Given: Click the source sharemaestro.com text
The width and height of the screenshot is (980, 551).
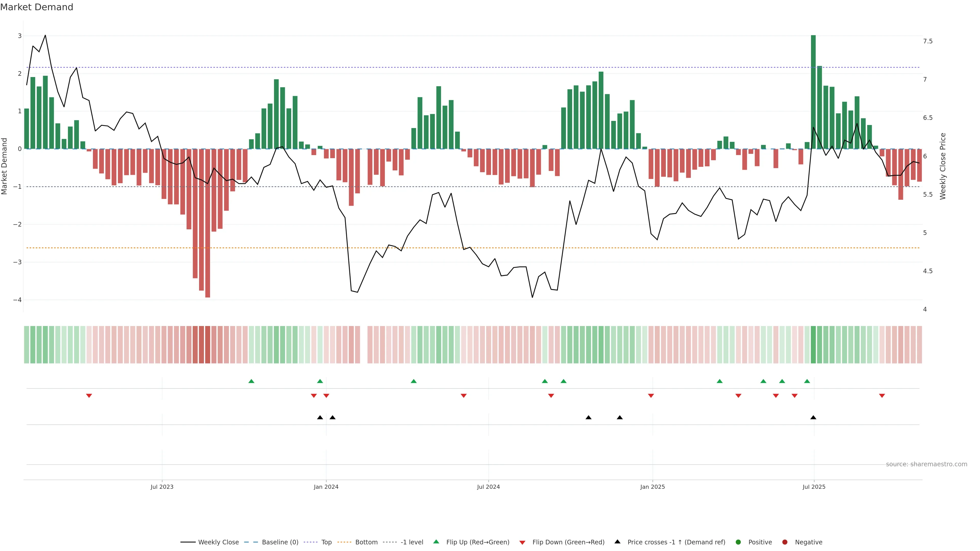Looking at the screenshot, I should pos(926,464).
